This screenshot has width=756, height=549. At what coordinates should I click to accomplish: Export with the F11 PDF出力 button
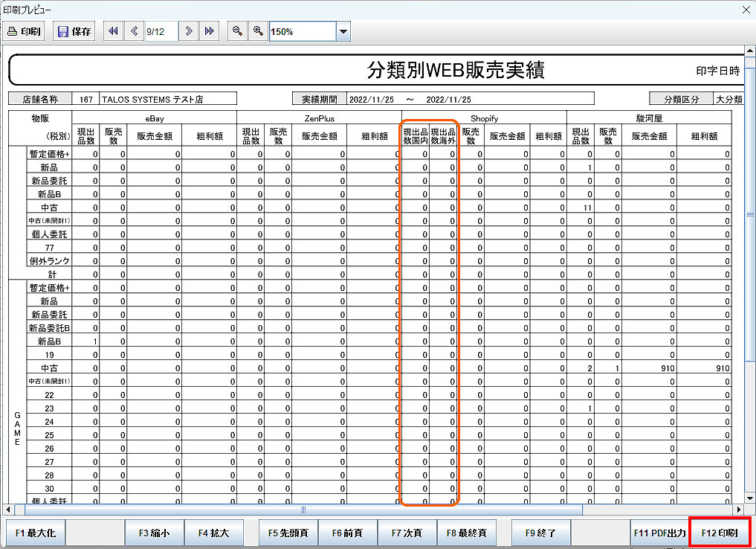tap(659, 533)
